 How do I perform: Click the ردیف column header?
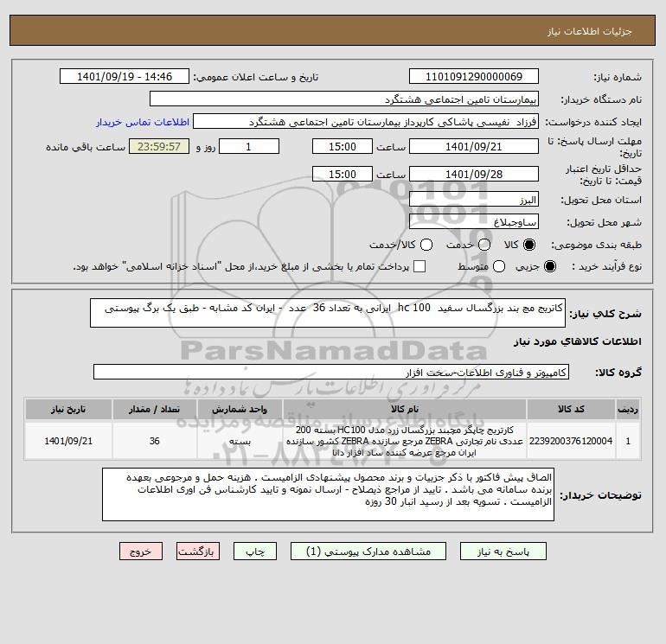pos(628,409)
